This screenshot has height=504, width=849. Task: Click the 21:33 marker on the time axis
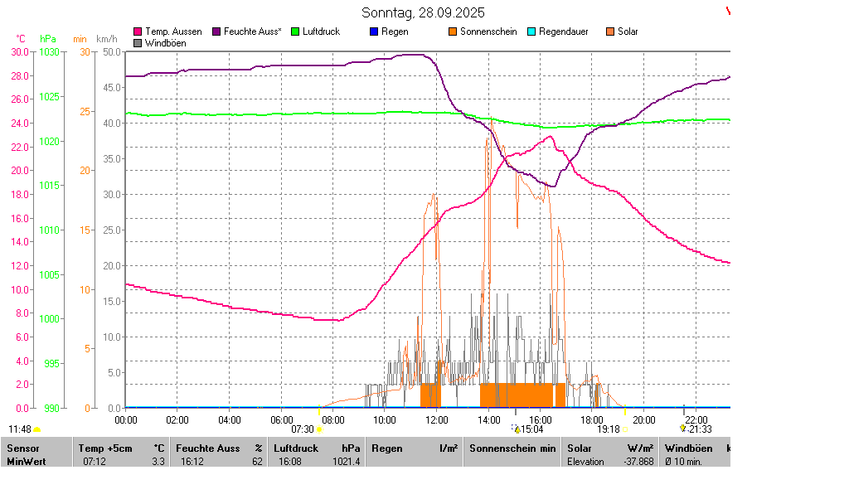(x=683, y=428)
